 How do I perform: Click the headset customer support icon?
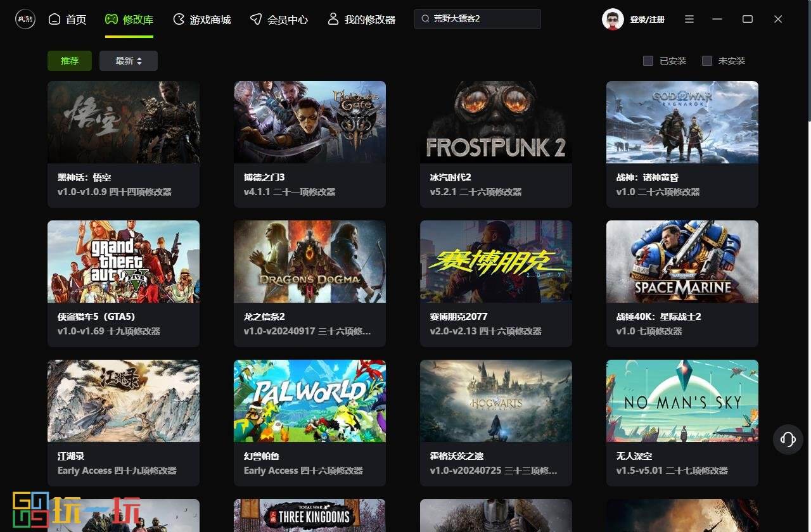coord(788,439)
